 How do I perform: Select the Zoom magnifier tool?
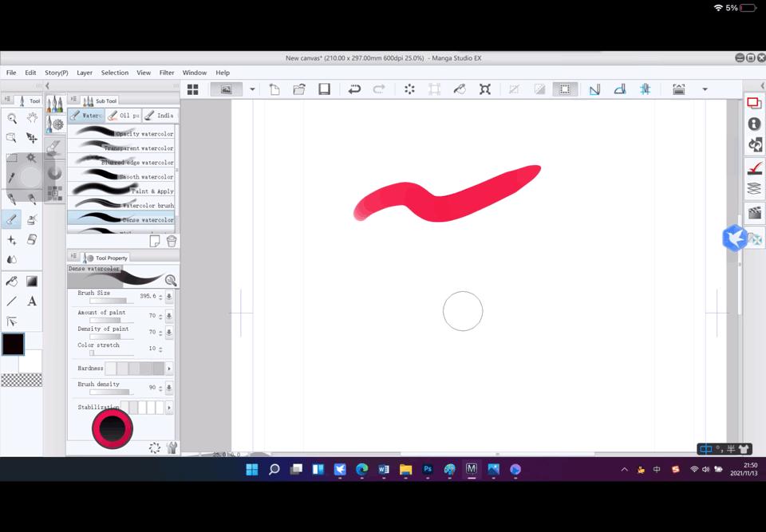(12, 118)
